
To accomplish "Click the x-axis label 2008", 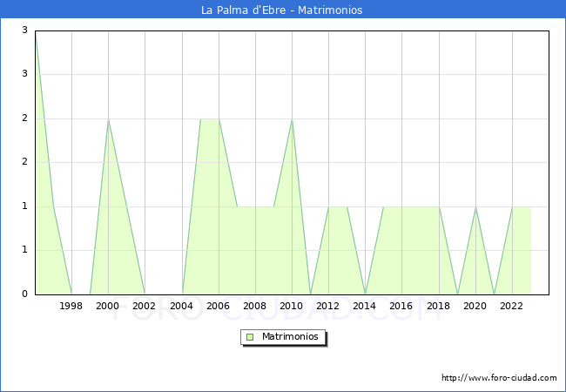I will [255, 306].
